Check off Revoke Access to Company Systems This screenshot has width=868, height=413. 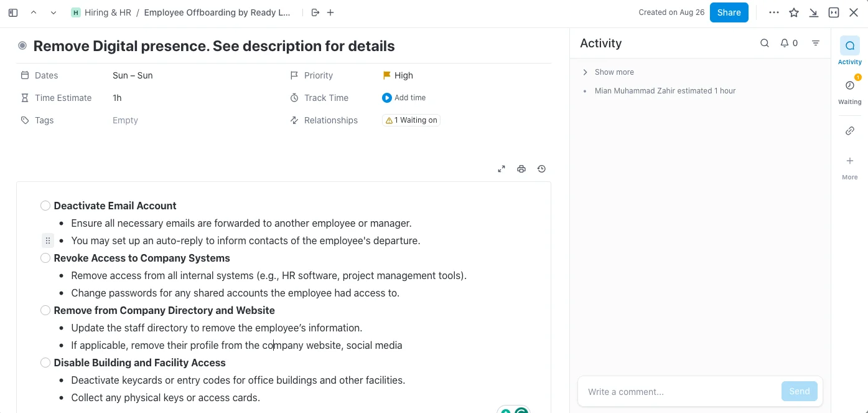45,258
